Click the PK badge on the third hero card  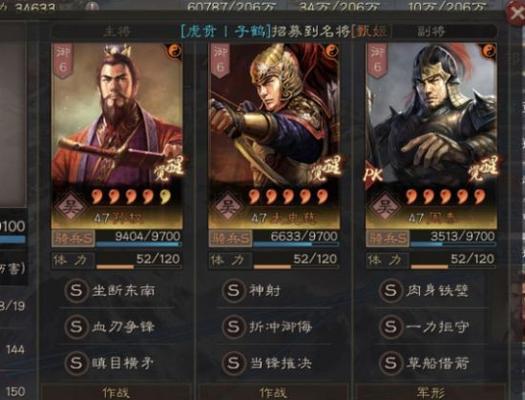click(373, 174)
